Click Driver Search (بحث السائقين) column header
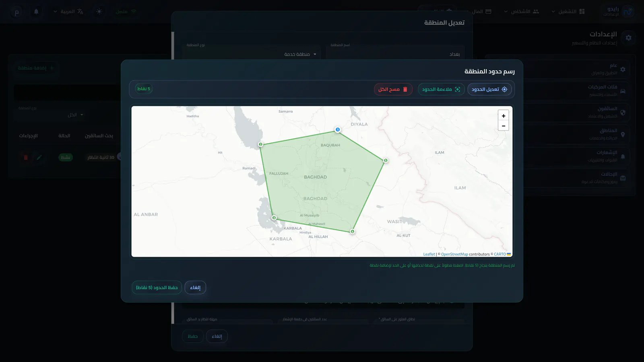 click(x=99, y=136)
